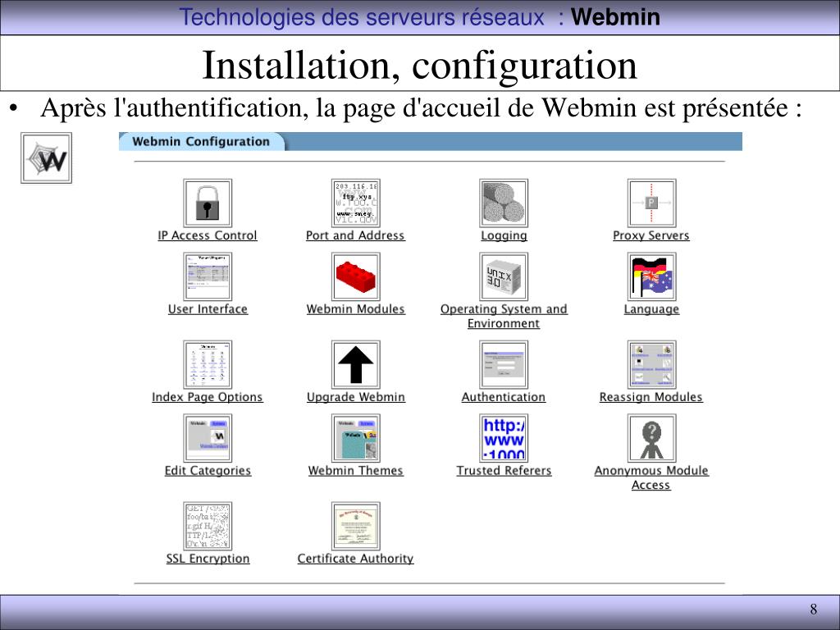The width and height of the screenshot is (840, 630).
Task: Click the Anonymous Module Access figure icon
Action: [651, 438]
